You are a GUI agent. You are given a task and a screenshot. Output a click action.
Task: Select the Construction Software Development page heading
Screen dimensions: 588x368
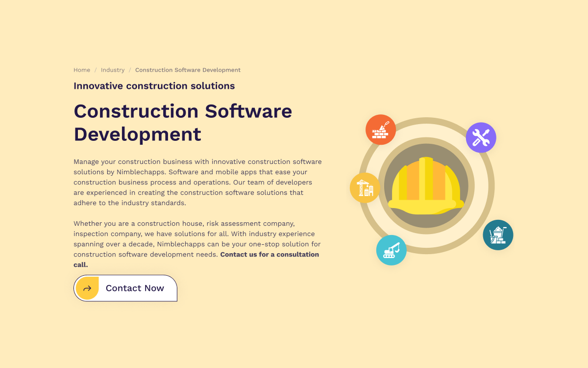point(182,122)
